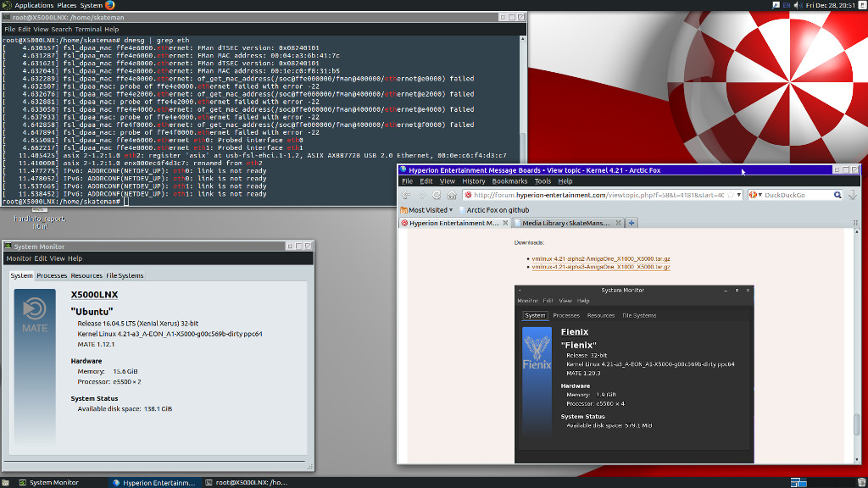The image size is (868, 488).
Task: Bookmark page with the star icon
Action: 731,195
